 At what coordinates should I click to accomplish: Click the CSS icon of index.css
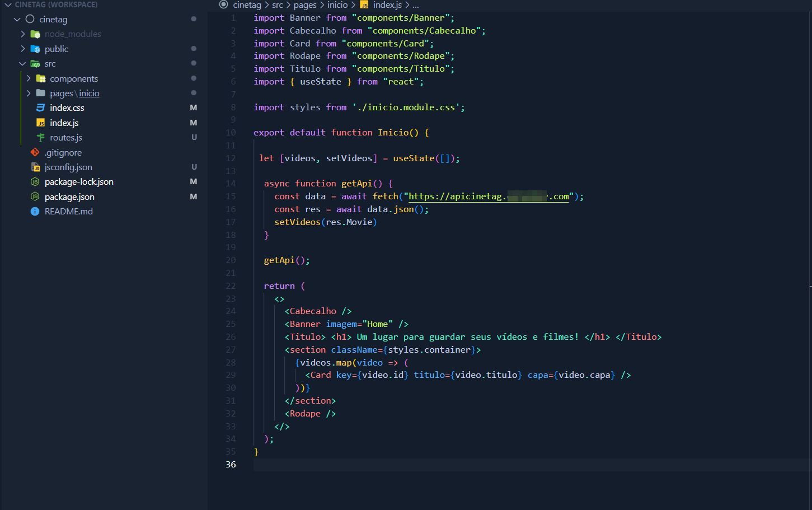point(40,107)
